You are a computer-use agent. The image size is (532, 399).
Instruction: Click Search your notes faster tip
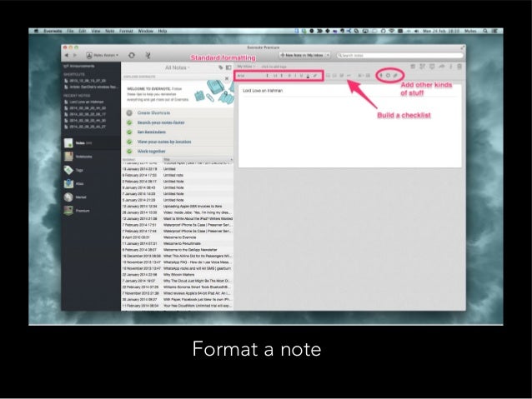(x=161, y=122)
